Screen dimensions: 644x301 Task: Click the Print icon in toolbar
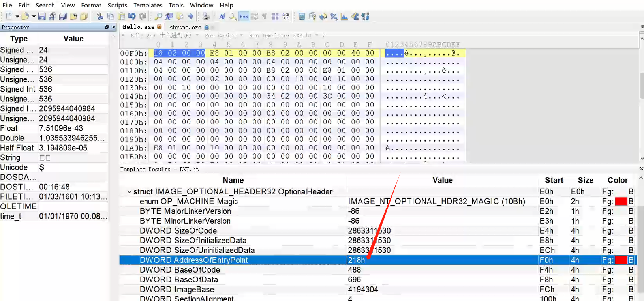coord(206,16)
